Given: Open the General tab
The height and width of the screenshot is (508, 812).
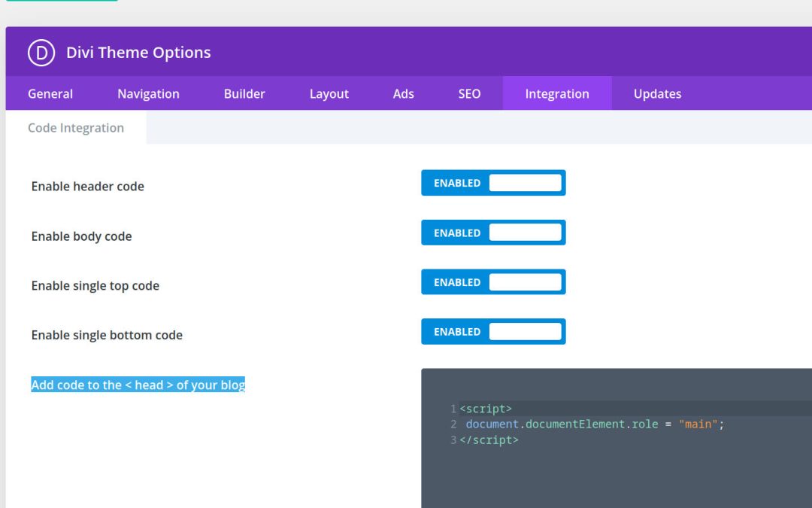Looking at the screenshot, I should [50, 93].
